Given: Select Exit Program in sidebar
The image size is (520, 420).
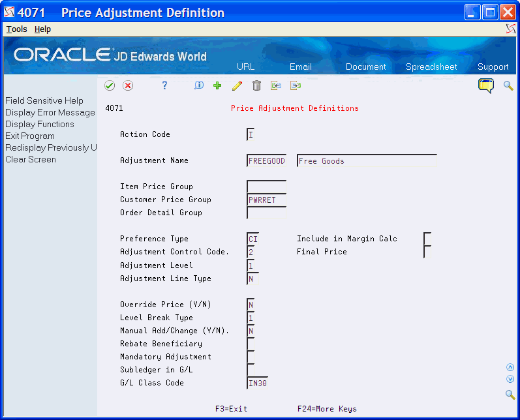Looking at the screenshot, I should (30, 136).
